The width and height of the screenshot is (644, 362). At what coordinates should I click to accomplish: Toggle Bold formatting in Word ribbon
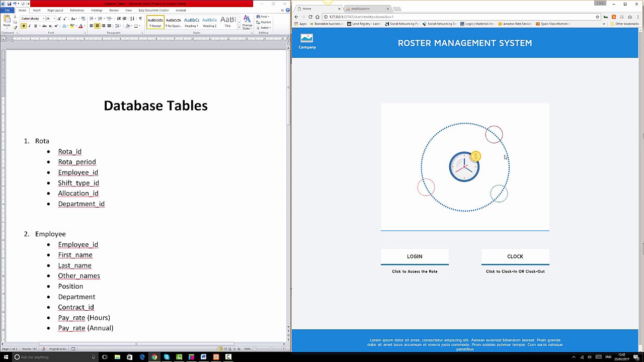24,26
